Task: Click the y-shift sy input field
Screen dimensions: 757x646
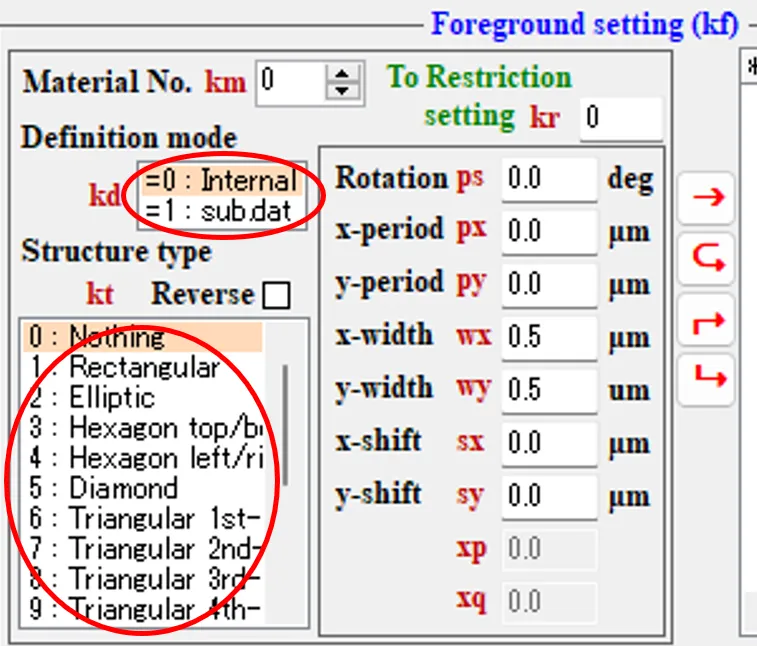Action: point(549,497)
